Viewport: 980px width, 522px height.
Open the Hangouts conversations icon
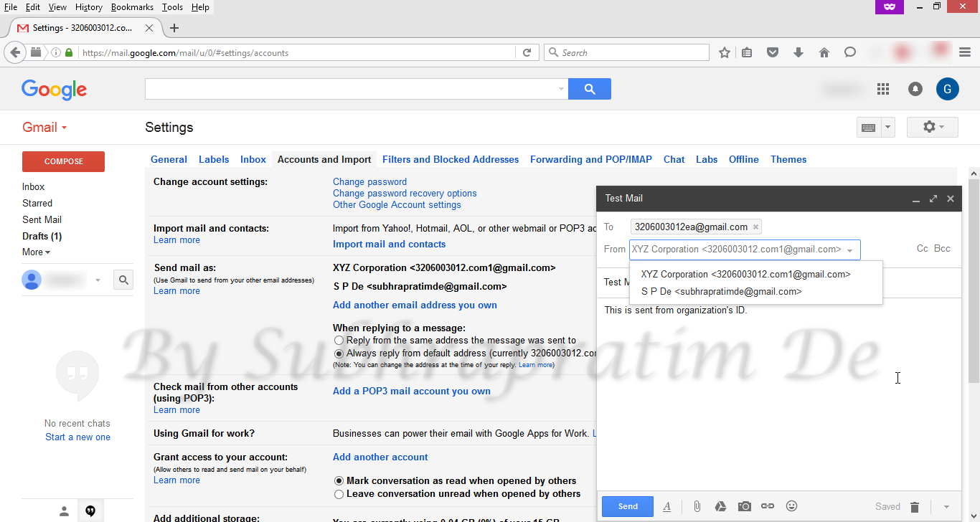coord(90,511)
